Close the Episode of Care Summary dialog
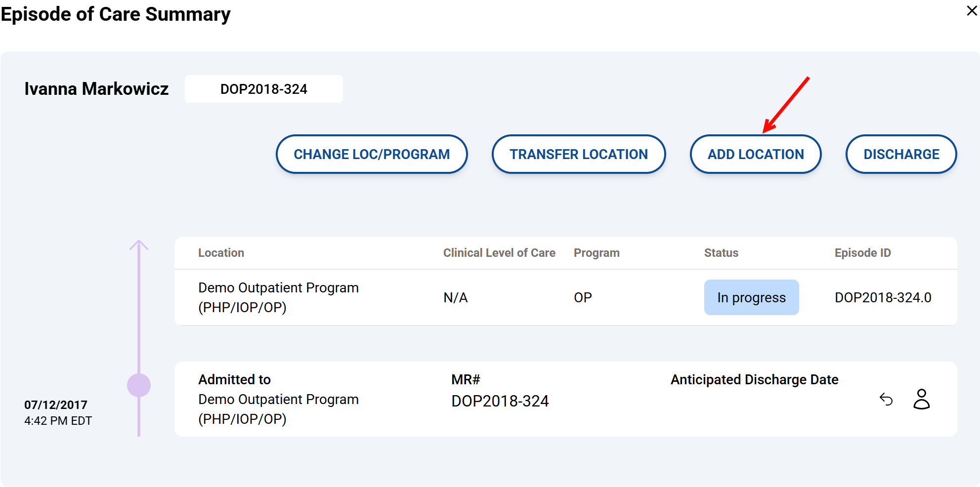980x487 pixels. (x=972, y=11)
